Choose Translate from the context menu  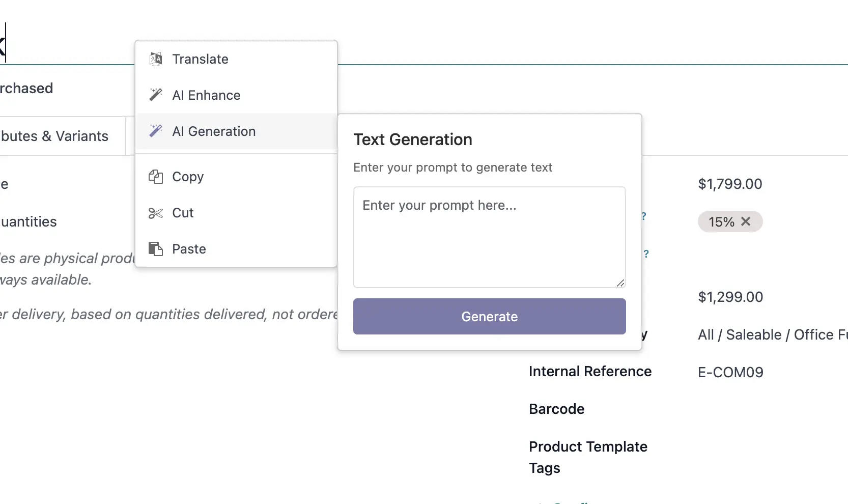[x=201, y=59]
